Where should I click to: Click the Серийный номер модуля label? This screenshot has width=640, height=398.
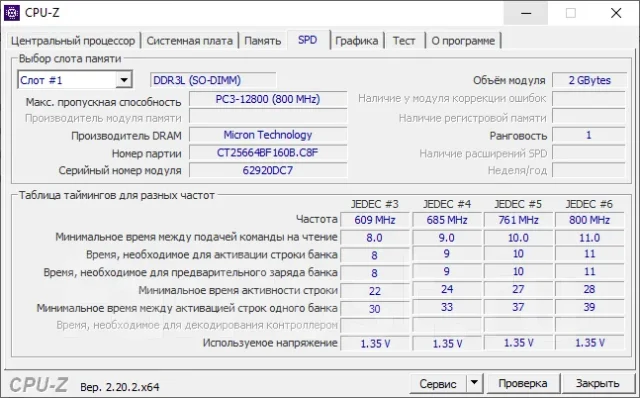click(x=120, y=171)
